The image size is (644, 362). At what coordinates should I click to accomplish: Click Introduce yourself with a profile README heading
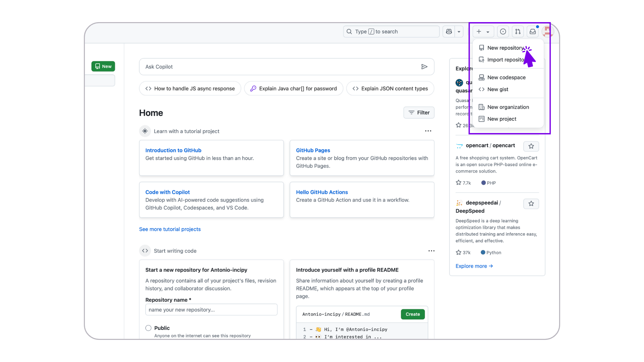[347, 270]
